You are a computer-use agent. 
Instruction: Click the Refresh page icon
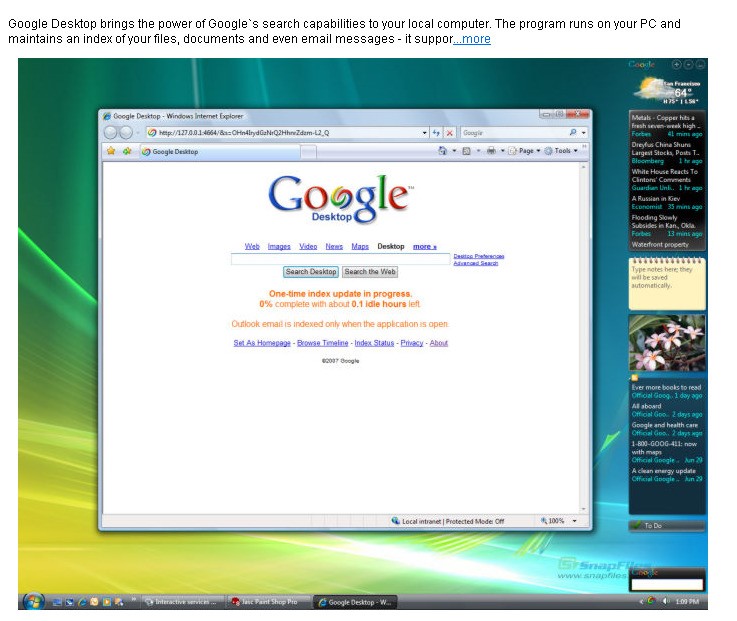coord(436,133)
